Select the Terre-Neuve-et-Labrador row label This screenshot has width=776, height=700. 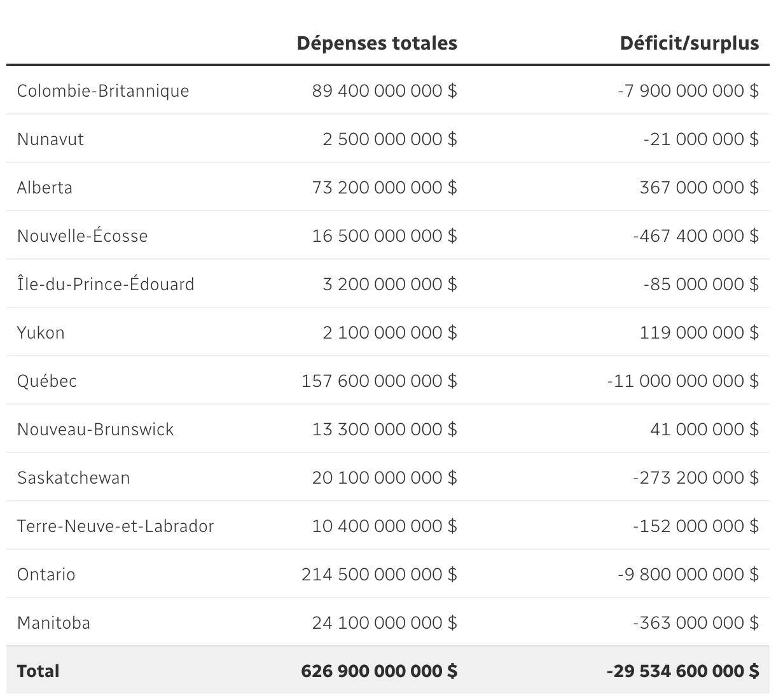click(115, 526)
